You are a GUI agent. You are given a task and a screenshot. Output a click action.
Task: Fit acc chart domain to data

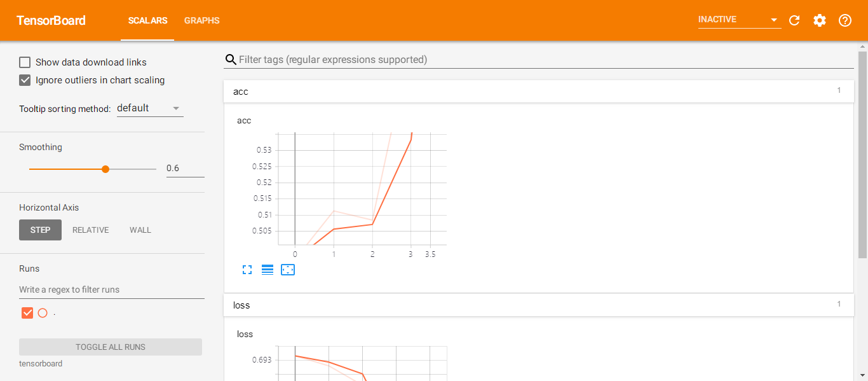tap(288, 270)
